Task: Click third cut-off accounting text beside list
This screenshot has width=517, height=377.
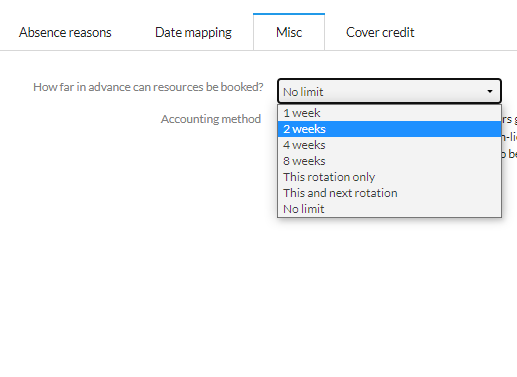Action: tap(509, 154)
